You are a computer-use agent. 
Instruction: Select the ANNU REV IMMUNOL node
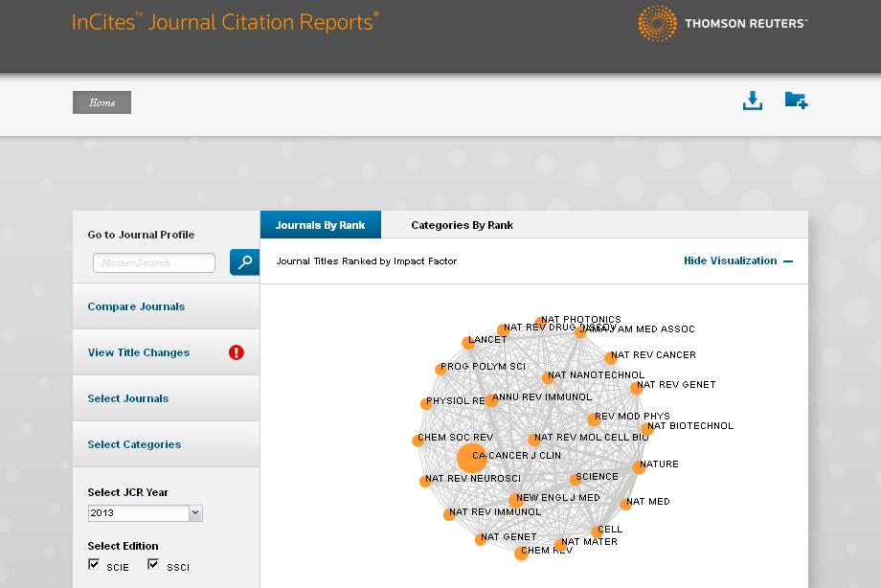[x=491, y=400]
